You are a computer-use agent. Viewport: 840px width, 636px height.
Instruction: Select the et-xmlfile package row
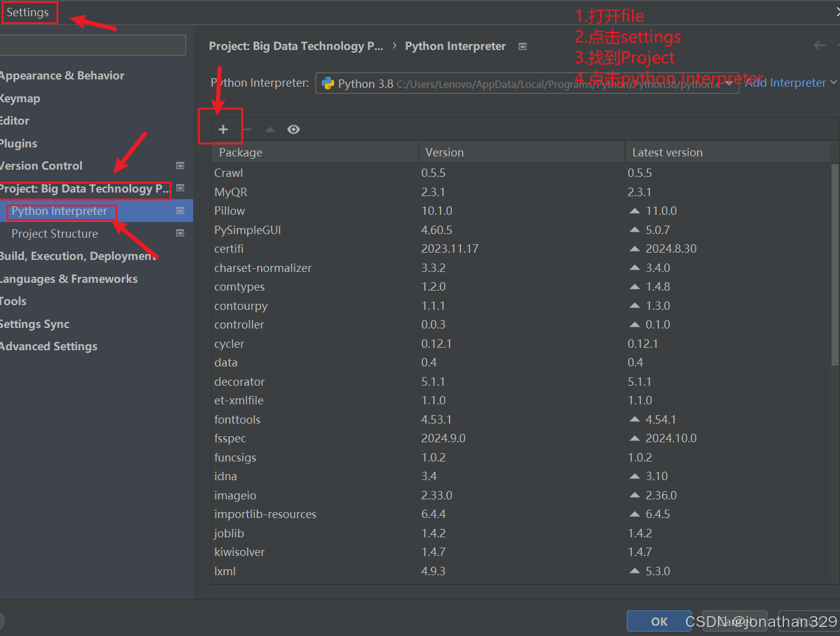(x=521, y=400)
